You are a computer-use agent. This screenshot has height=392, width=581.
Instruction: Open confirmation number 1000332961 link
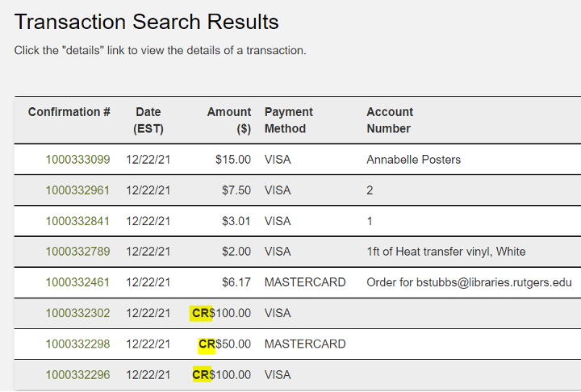click(x=77, y=190)
